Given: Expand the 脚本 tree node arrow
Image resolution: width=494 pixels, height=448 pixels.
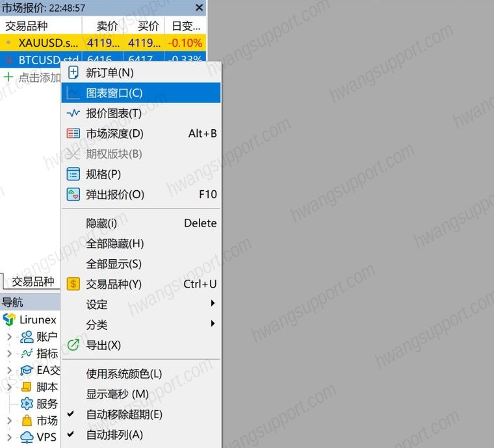Looking at the screenshot, I should (x=10, y=387).
